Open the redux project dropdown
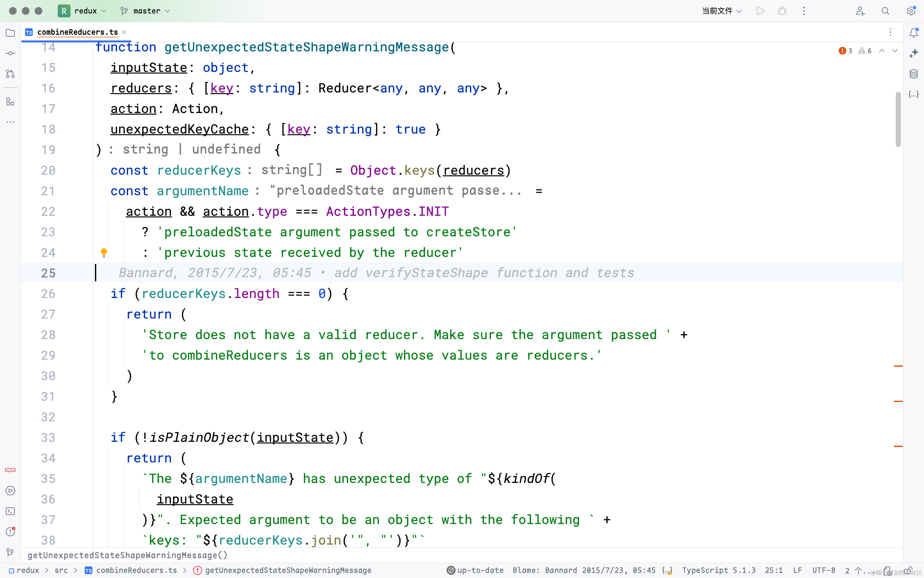This screenshot has width=924, height=578. coord(83,11)
